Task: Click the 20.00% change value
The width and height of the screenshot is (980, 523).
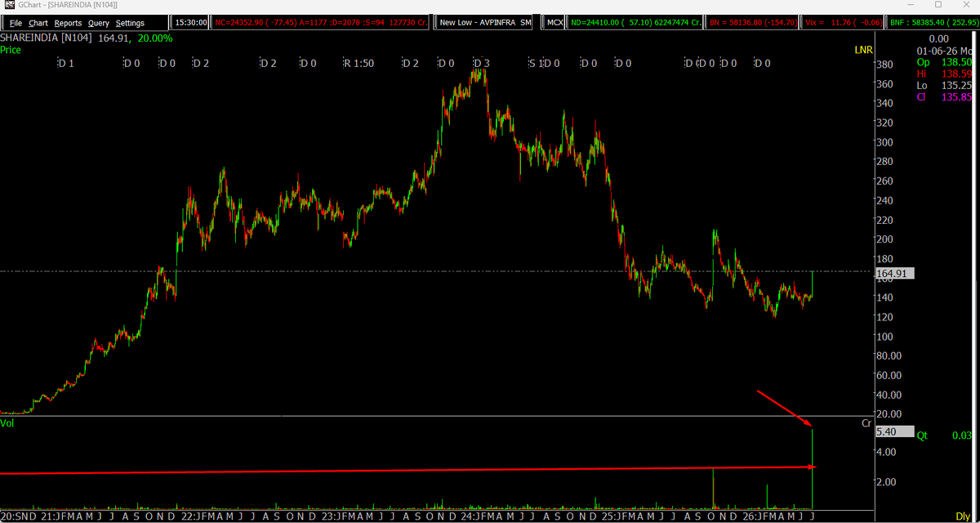Action: coord(156,38)
